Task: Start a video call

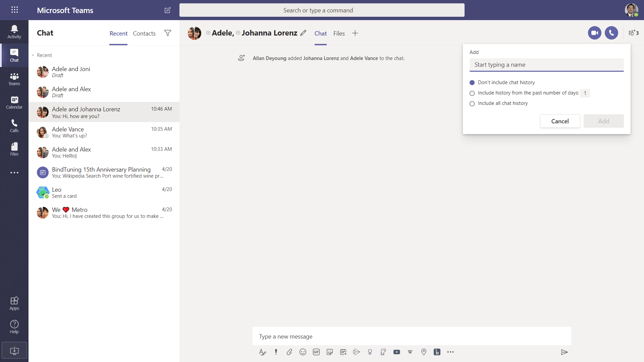Action: [x=594, y=33]
